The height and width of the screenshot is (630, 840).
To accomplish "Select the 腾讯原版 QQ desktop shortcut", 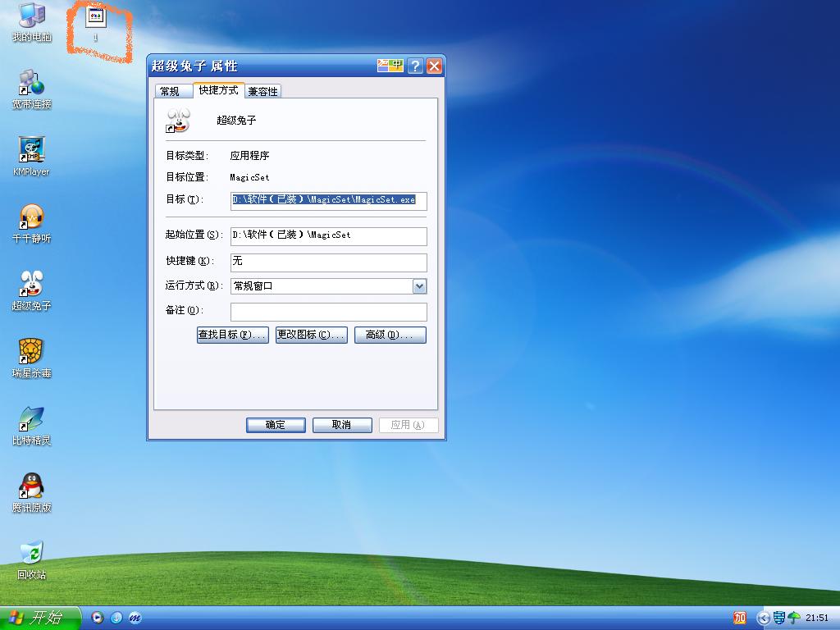I will click(31, 493).
